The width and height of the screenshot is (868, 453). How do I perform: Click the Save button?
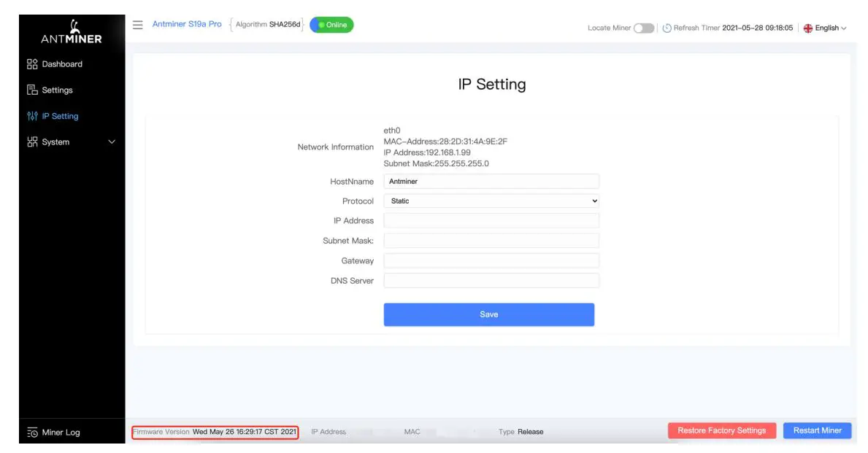tap(489, 314)
